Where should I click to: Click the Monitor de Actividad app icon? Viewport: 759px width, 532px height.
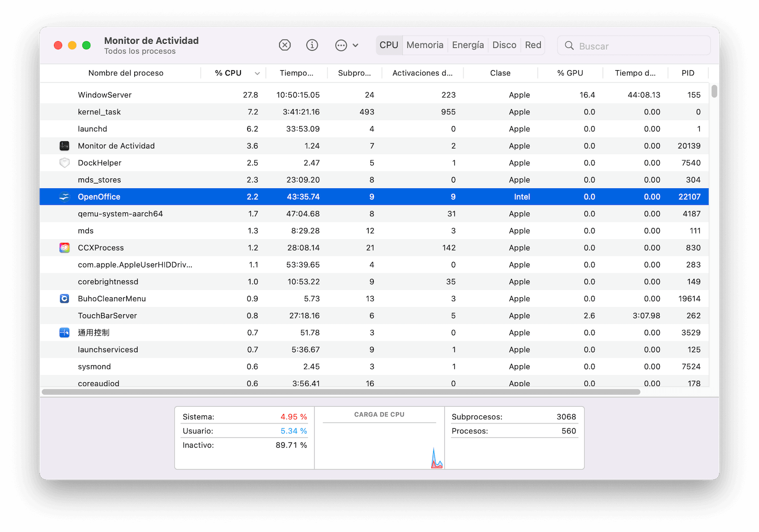click(65, 146)
